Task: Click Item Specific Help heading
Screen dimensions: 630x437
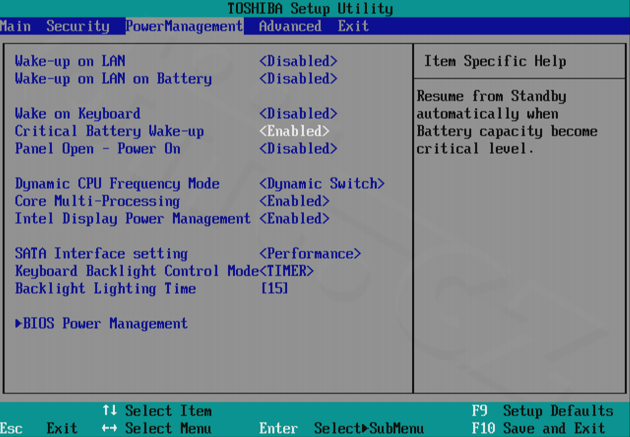Action: (x=495, y=61)
